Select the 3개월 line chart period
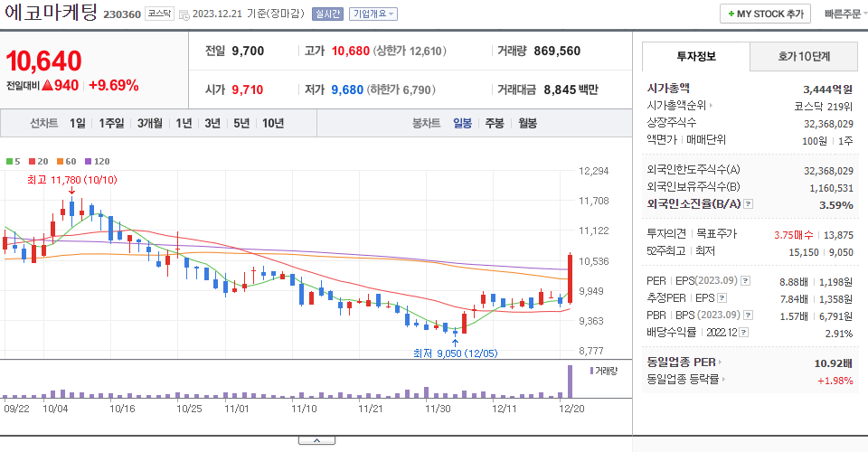Viewport: 868px width, 452px height. point(149,123)
